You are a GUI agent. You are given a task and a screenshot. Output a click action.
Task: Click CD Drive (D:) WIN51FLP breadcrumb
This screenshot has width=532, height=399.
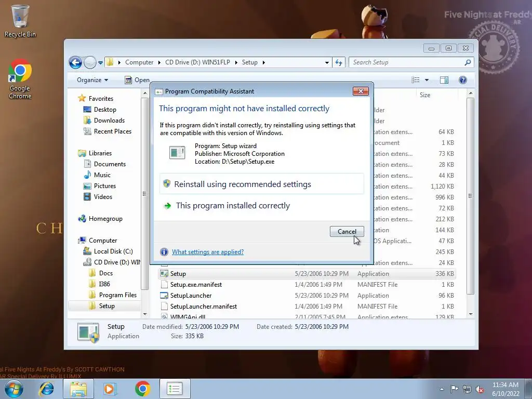coord(197,62)
